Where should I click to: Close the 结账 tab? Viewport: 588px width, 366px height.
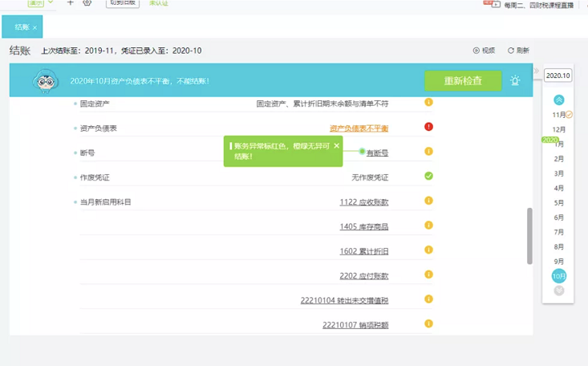(35, 27)
